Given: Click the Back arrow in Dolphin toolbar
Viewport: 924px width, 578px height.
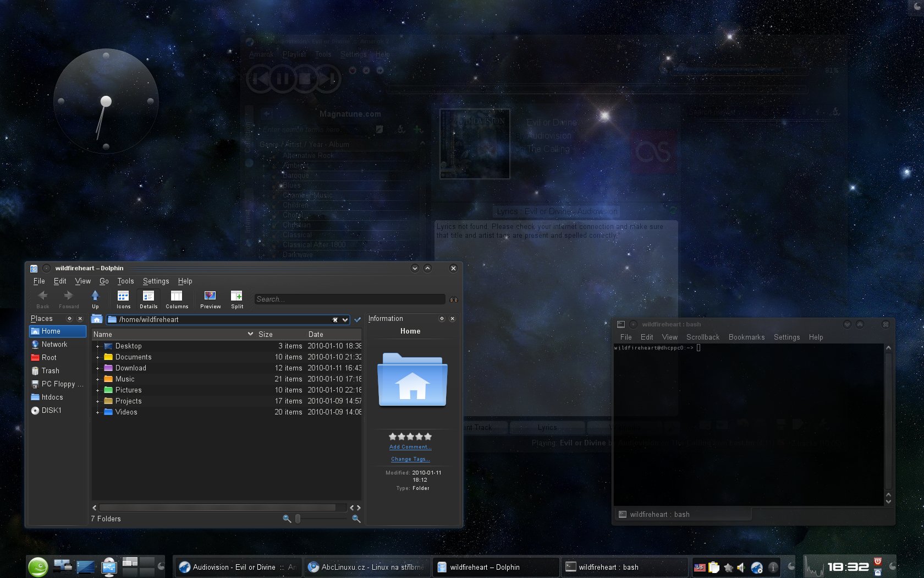Looking at the screenshot, I should [43, 299].
